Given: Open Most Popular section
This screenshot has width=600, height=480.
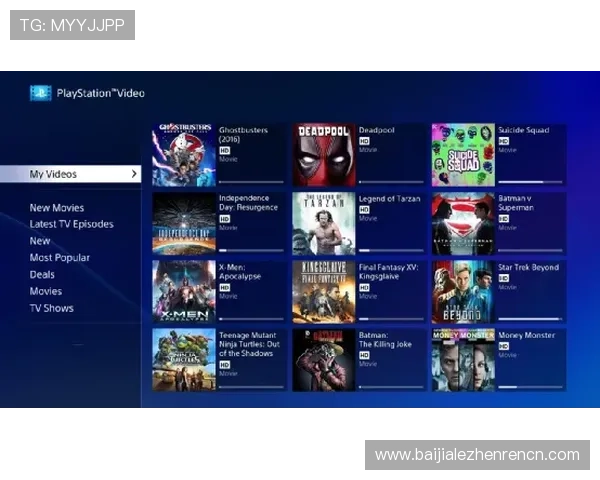Looking at the screenshot, I should point(59,258).
